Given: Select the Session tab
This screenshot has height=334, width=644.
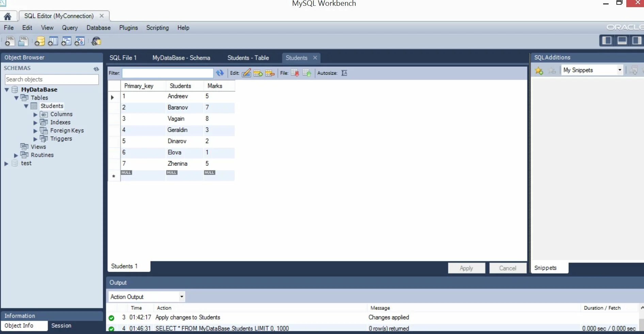Looking at the screenshot, I should [61, 325].
